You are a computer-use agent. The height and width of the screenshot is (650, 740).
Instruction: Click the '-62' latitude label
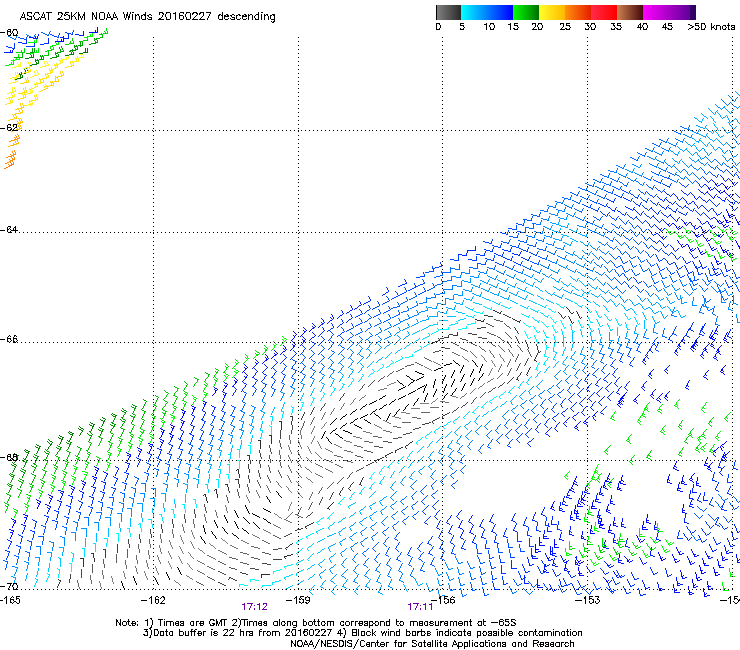pyautogui.click(x=9, y=127)
